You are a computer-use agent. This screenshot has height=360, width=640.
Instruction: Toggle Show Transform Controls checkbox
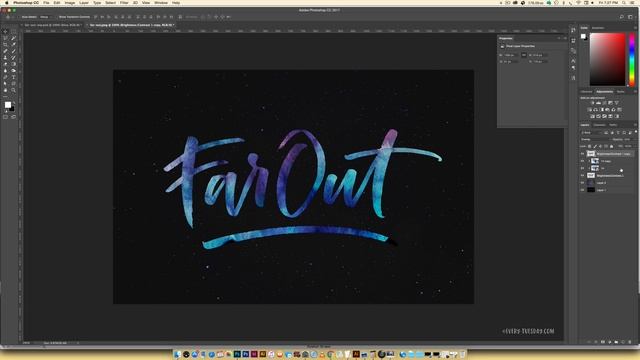(57, 17)
